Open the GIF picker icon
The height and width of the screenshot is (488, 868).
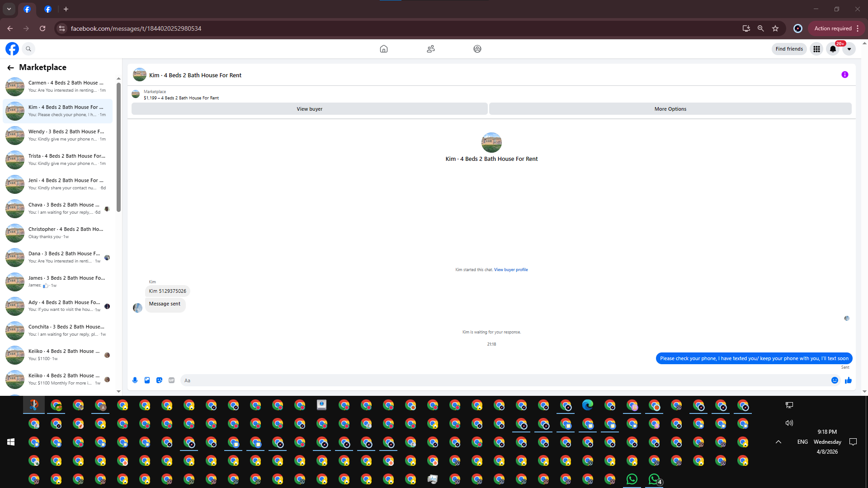(171, 380)
